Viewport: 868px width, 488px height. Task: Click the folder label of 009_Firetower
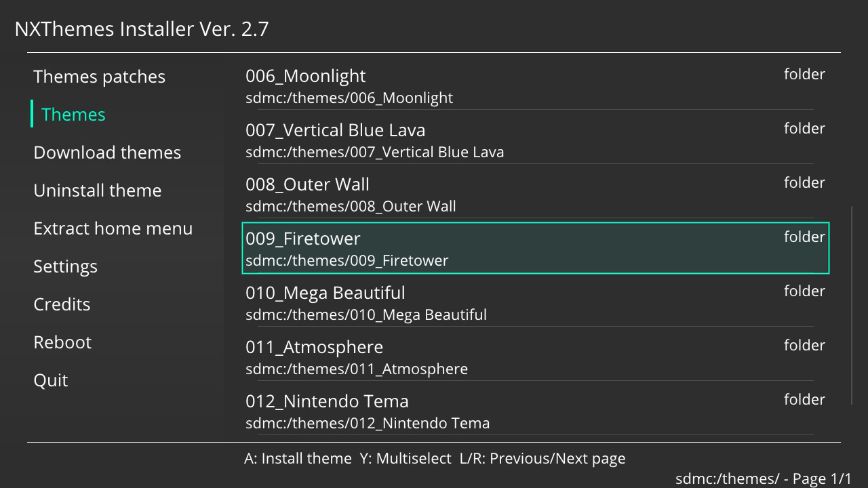click(804, 237)
